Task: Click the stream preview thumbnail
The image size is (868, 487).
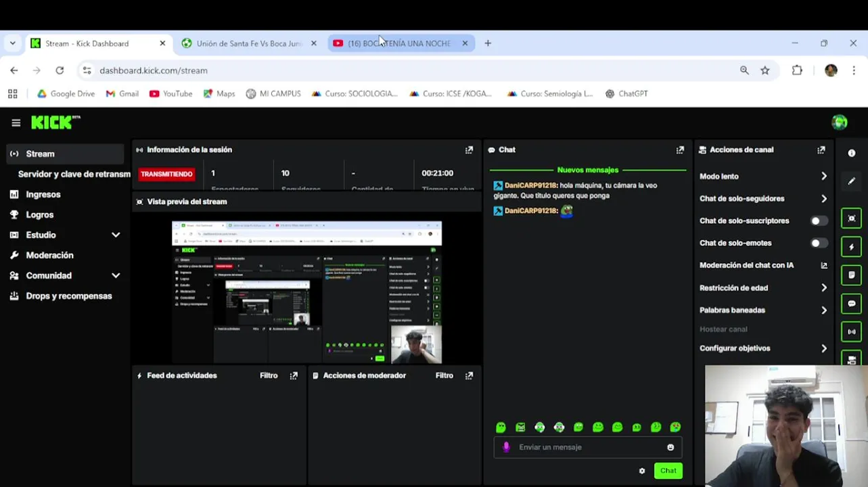Action: [x=306, y=292]
